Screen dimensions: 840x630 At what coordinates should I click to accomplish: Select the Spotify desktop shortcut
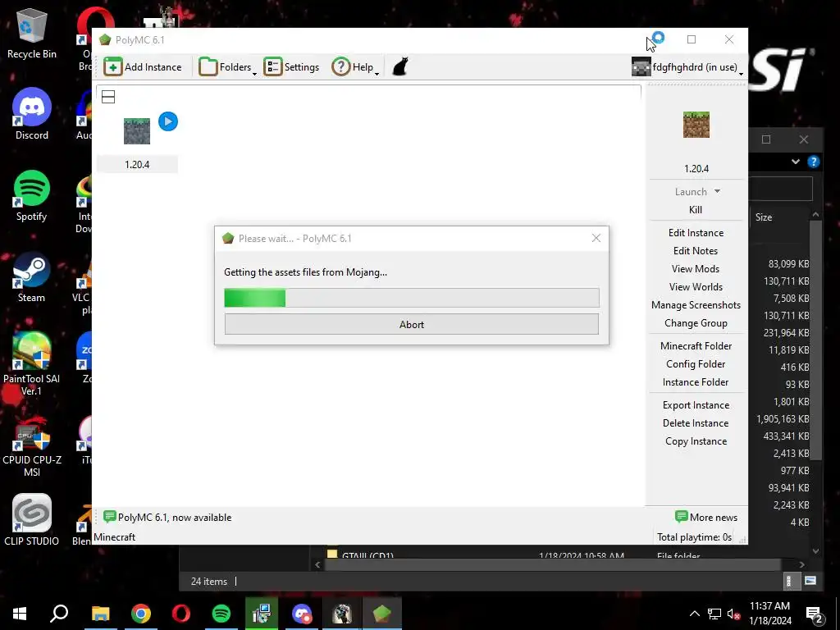click(x=32, y=195)
